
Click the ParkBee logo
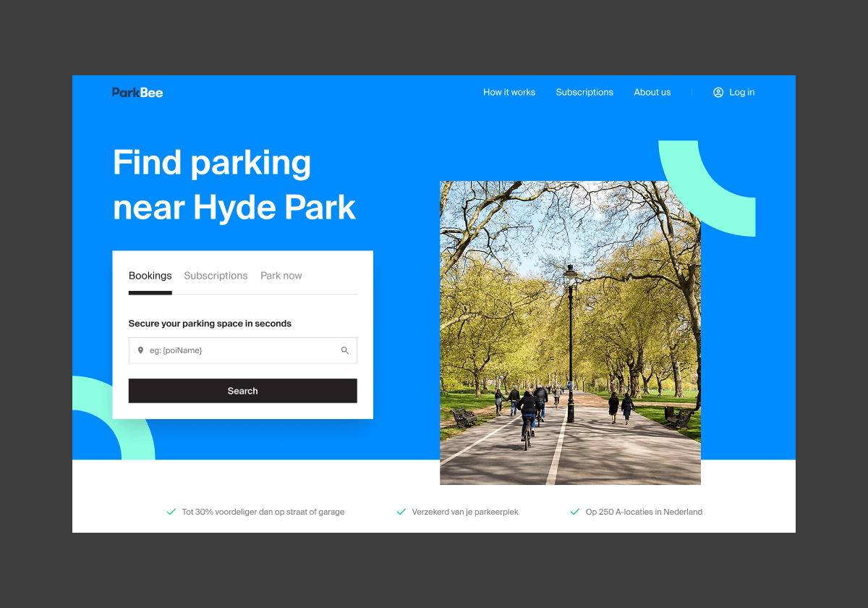coord(137,93)
